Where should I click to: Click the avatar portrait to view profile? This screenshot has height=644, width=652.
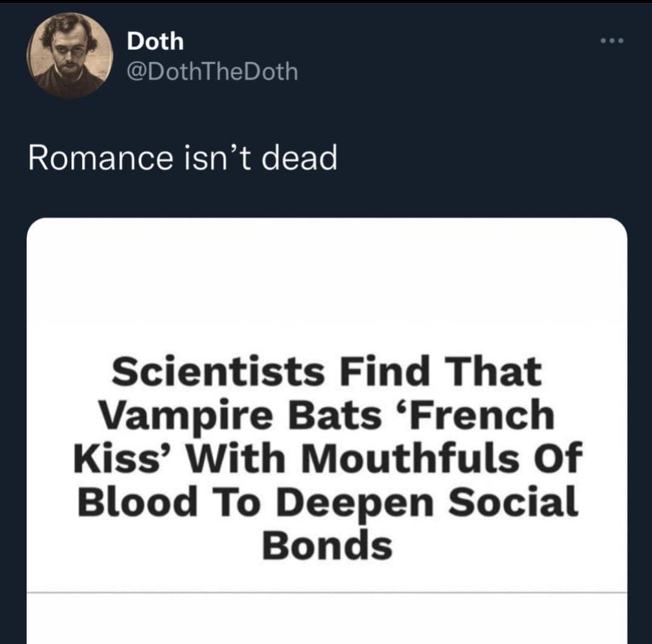(70, 51)
